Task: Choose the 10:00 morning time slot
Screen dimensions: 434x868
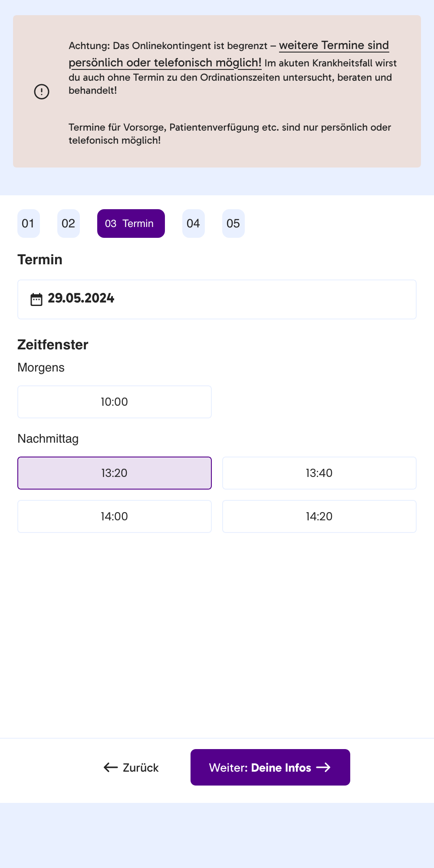Action: pos(115,402)
